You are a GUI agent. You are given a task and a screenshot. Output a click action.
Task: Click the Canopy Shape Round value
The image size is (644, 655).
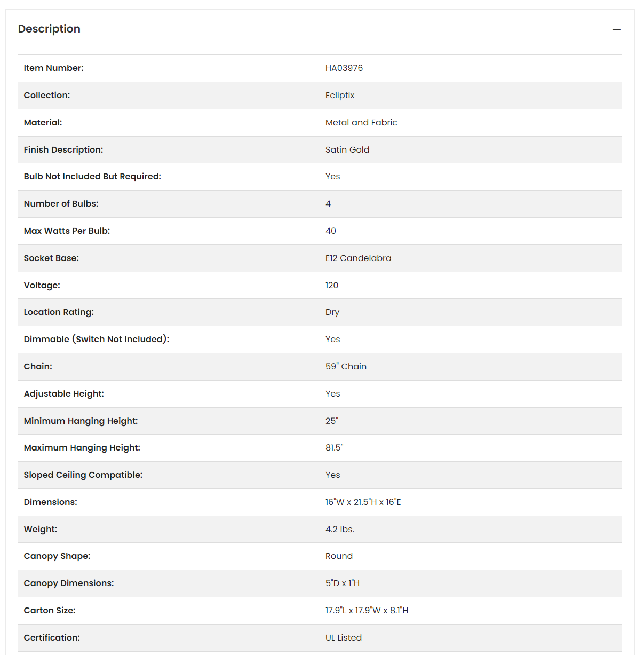[339, 556]
